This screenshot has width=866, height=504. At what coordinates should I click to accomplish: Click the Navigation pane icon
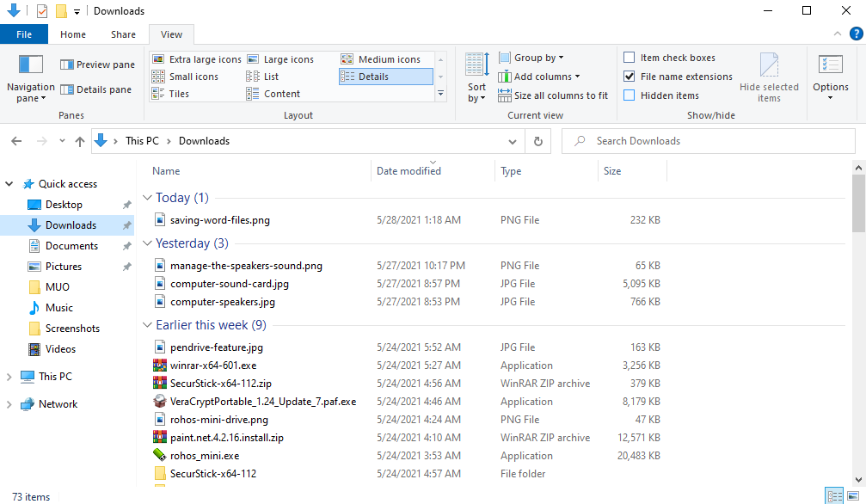click(30, 65)
